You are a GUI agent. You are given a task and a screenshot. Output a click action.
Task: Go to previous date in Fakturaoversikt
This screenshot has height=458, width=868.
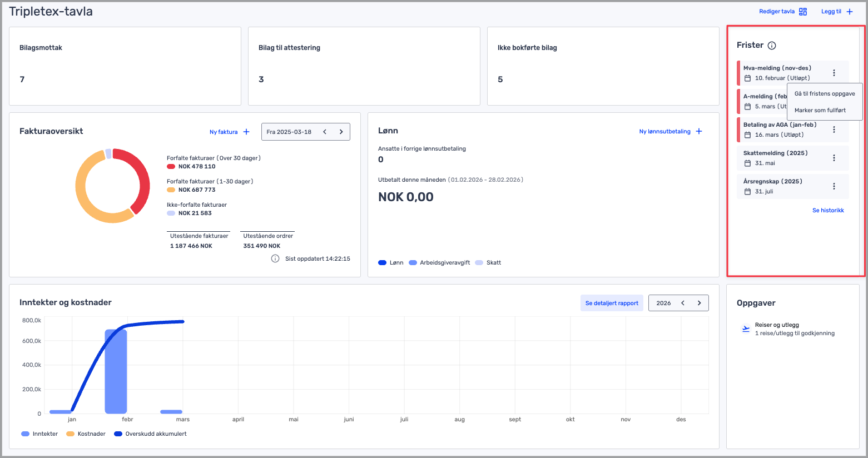pos(325,132)
